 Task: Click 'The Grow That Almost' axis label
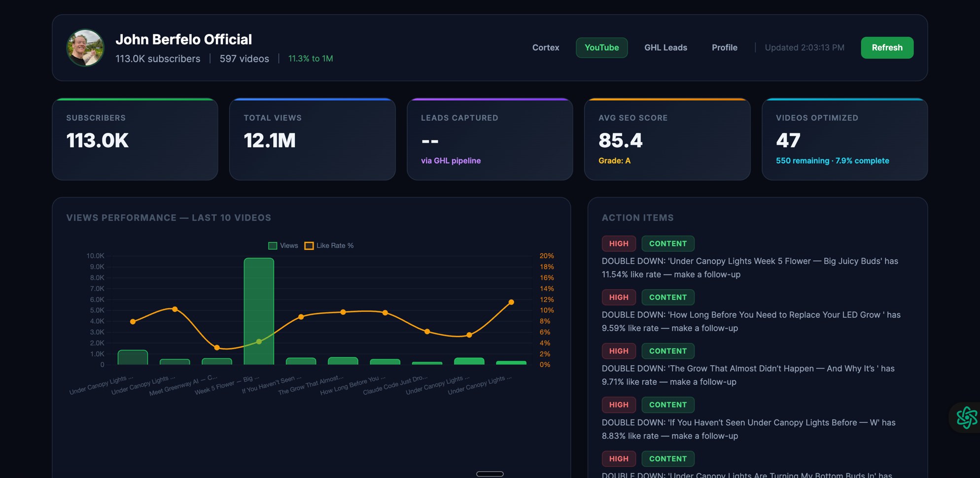(311, 385)
